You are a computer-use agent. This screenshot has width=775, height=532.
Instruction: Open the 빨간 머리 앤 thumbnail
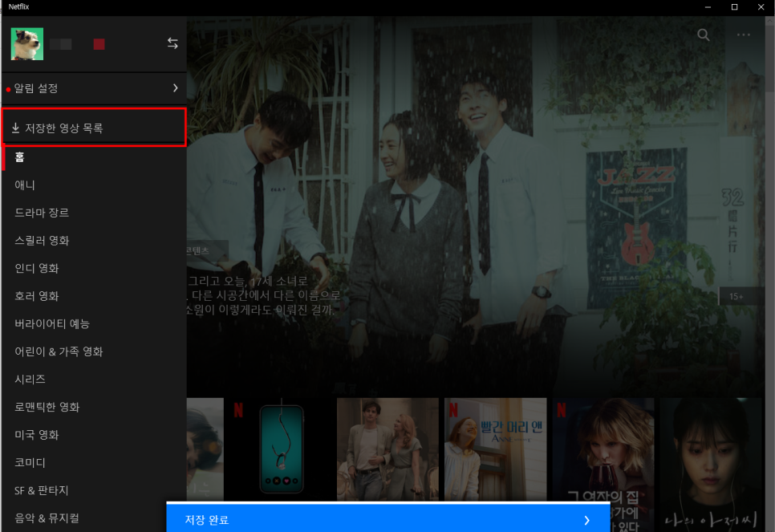[495, 449]
